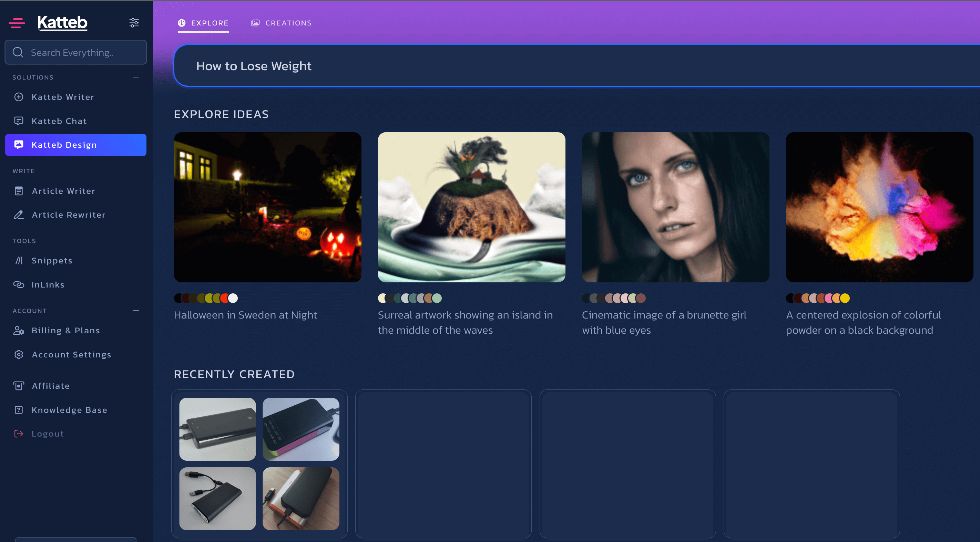Image resolution: width=980 pixels, height=542 pixels.
Task: Click white swatch under Halloween image
Action: [233, 298]
